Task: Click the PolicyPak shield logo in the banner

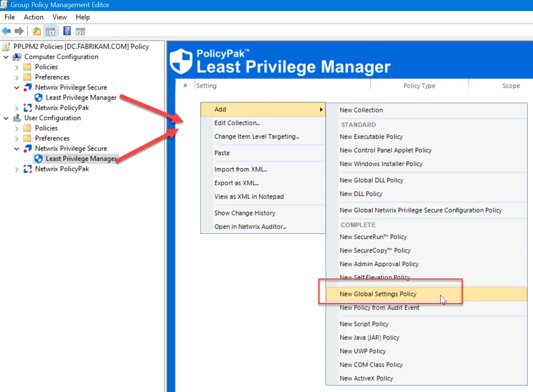Action: [181, 60]
